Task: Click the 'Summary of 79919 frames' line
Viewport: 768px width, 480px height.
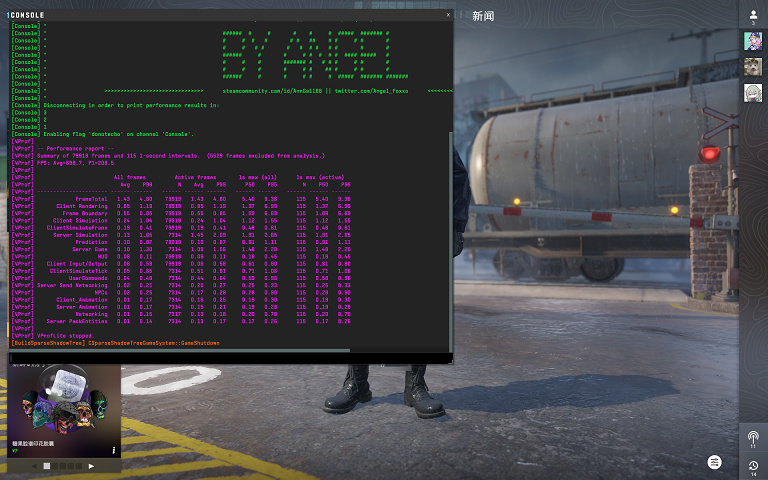Action: (181, 156)
